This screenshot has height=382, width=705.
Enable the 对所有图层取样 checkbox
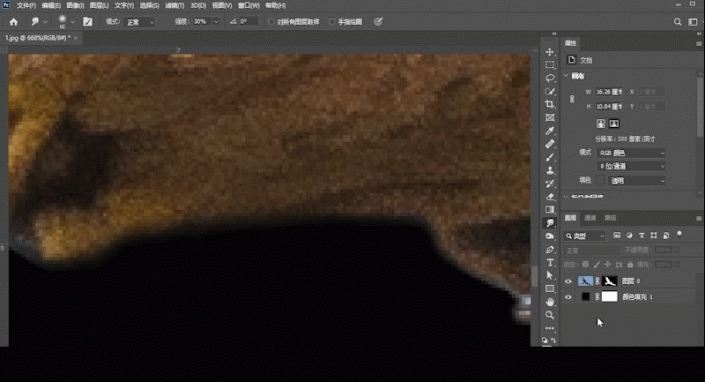[x=271, y=22]
